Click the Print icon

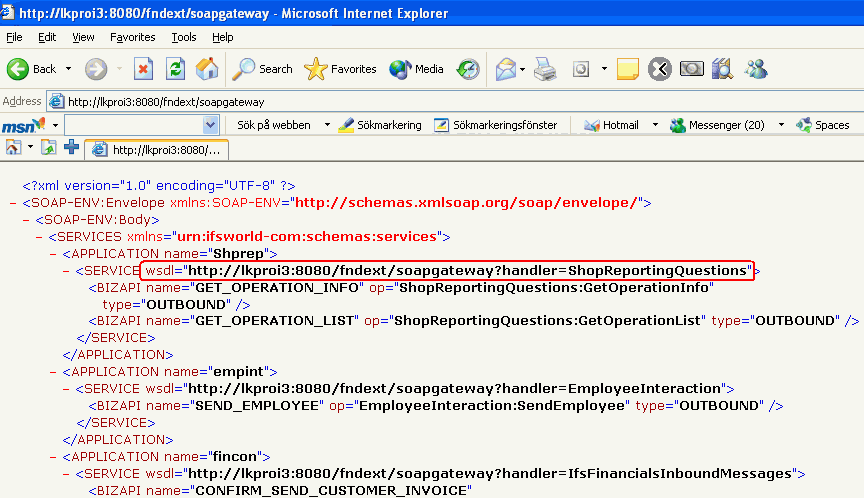545,69
